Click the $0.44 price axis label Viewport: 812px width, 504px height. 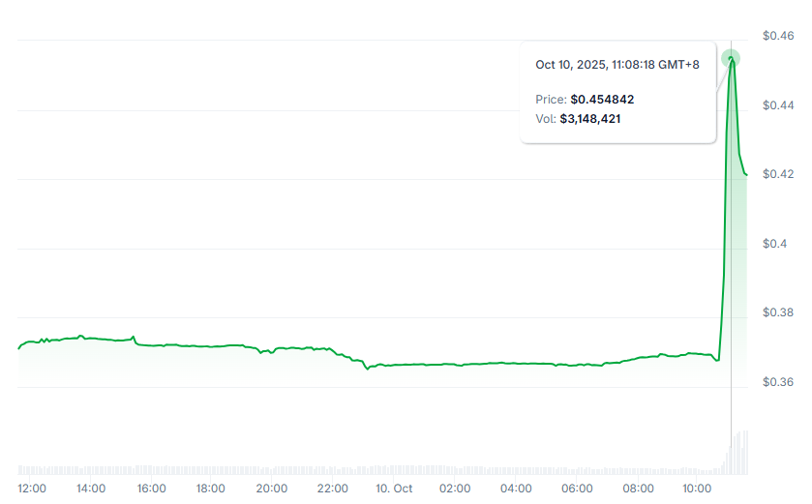pyautogui.click(x=778, y=105)
